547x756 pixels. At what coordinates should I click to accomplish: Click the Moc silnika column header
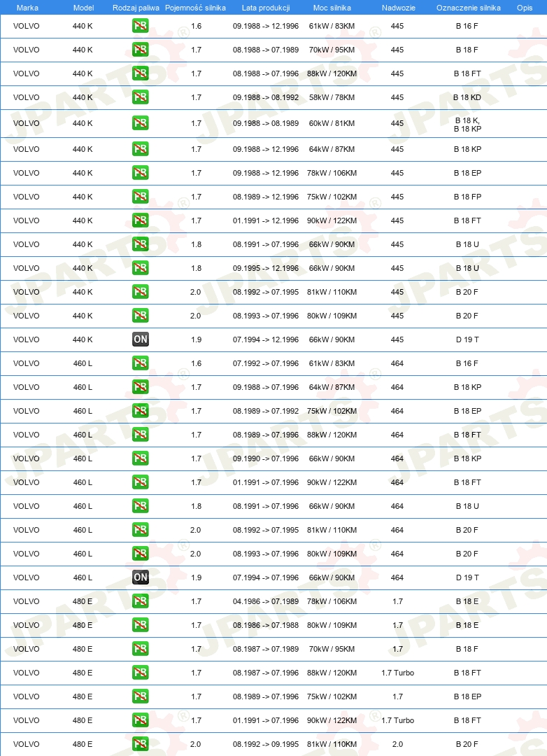click(x=332, y=8)
